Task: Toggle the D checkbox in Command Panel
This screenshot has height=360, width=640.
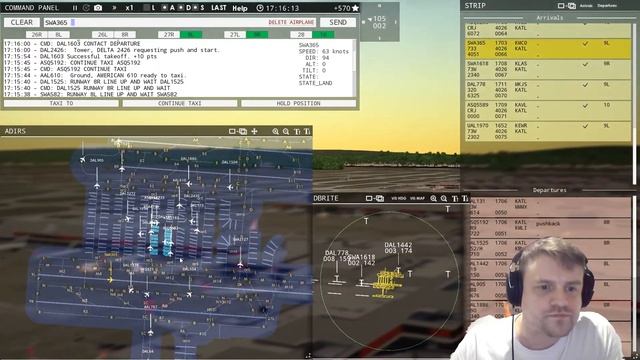Action: pos(181,8)
